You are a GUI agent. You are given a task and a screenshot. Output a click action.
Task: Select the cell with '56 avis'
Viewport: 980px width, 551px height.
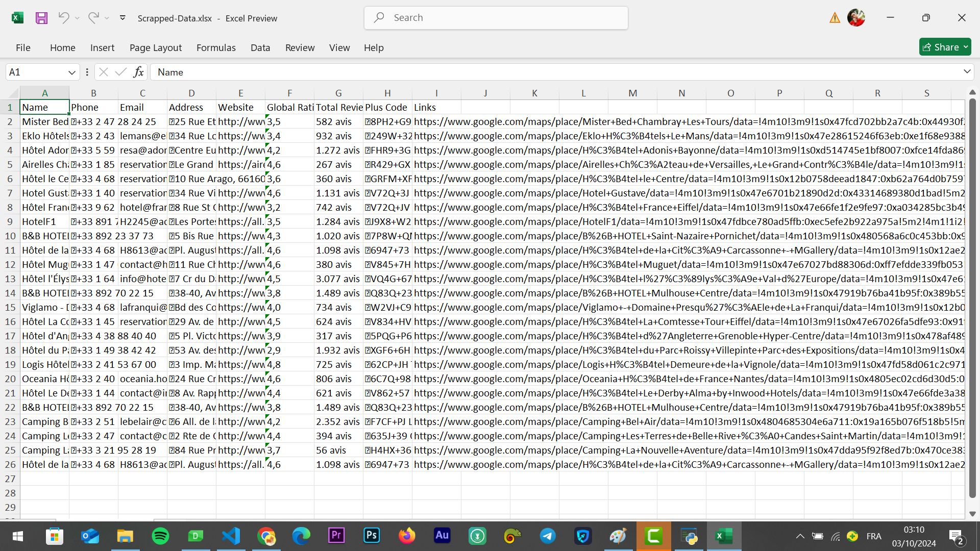tap(338, 450)
